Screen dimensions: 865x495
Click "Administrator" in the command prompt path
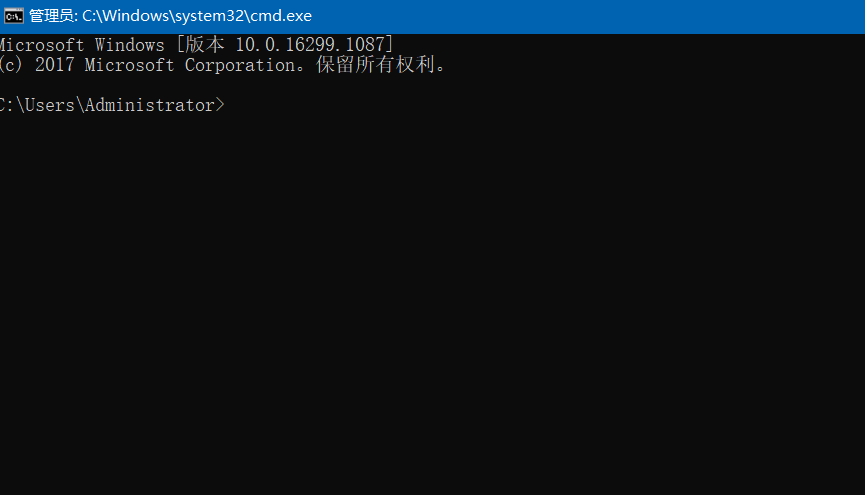[149, 105]
